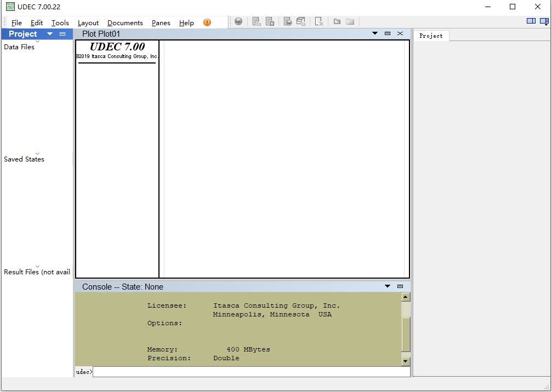Screen dimensions: 552x392
Task: Click the Memory: 400 MBytes console line
Action: point(209,349)
